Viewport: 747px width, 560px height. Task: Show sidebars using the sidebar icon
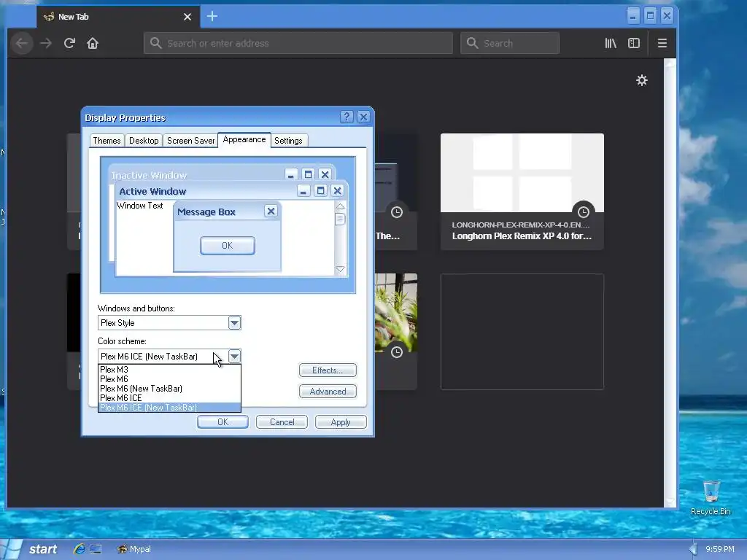coord(634,43)
